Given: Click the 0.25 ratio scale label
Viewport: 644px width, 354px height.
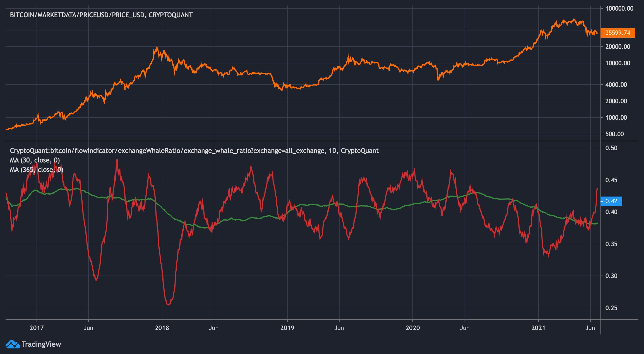Looking at the screenshot, I should [x=611, y=308].
